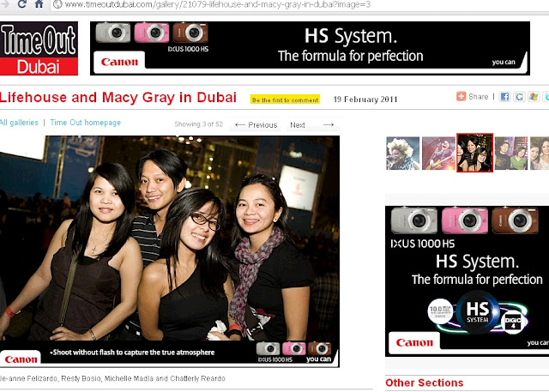Go to the Previous gallery image
This screenshot has height=392, width=549.
point(256,125)
